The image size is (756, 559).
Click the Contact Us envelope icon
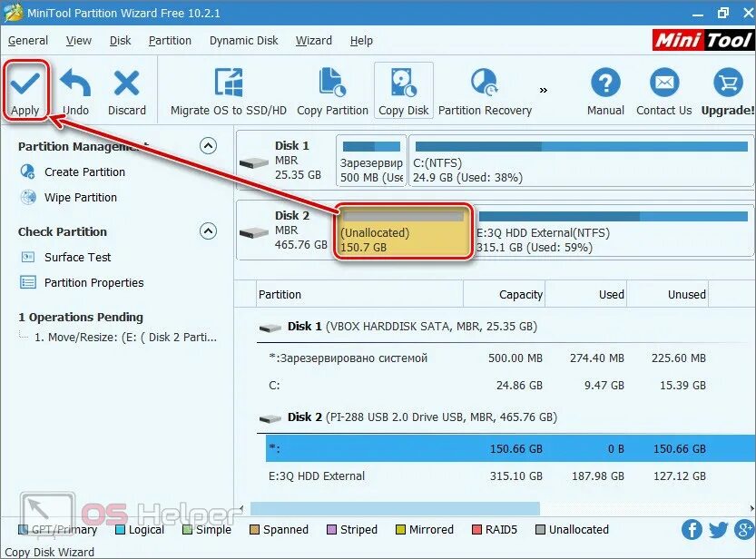tap(664, 83)
